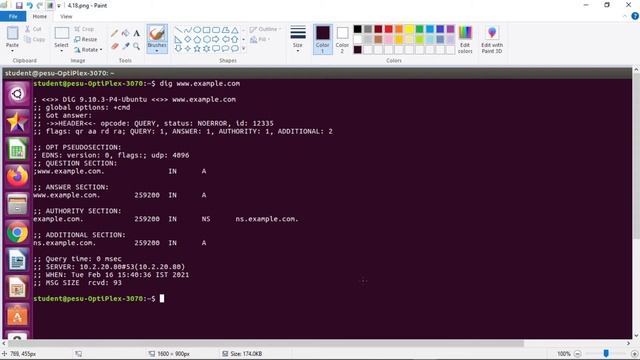Open the File menu
640x360 pixels.
[x=13, y=16]
